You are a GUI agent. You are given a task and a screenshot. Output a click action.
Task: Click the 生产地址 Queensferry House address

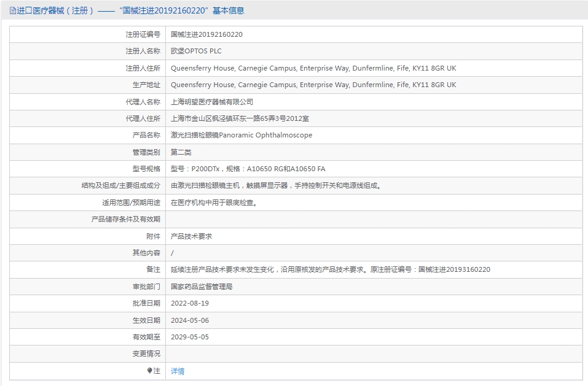[313, 85]
